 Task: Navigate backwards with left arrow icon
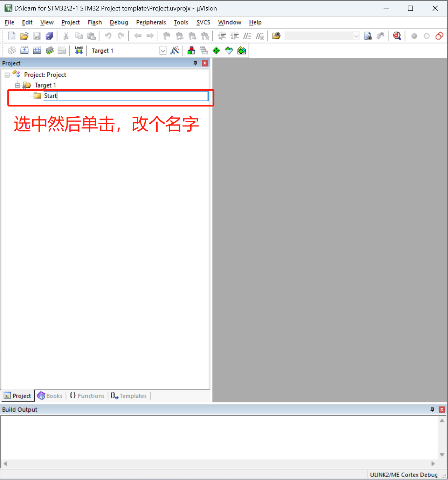(x=138, y=36)
